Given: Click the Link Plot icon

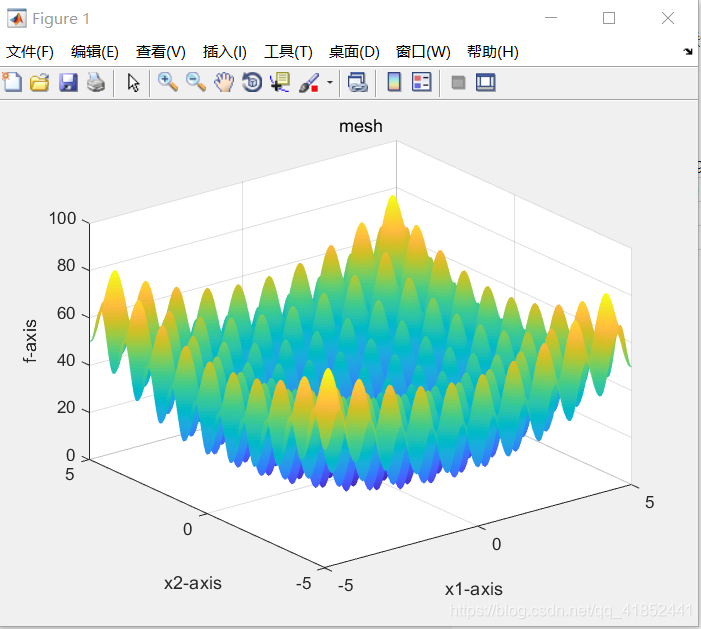Looking at the screenshot, I should point(358,82).
